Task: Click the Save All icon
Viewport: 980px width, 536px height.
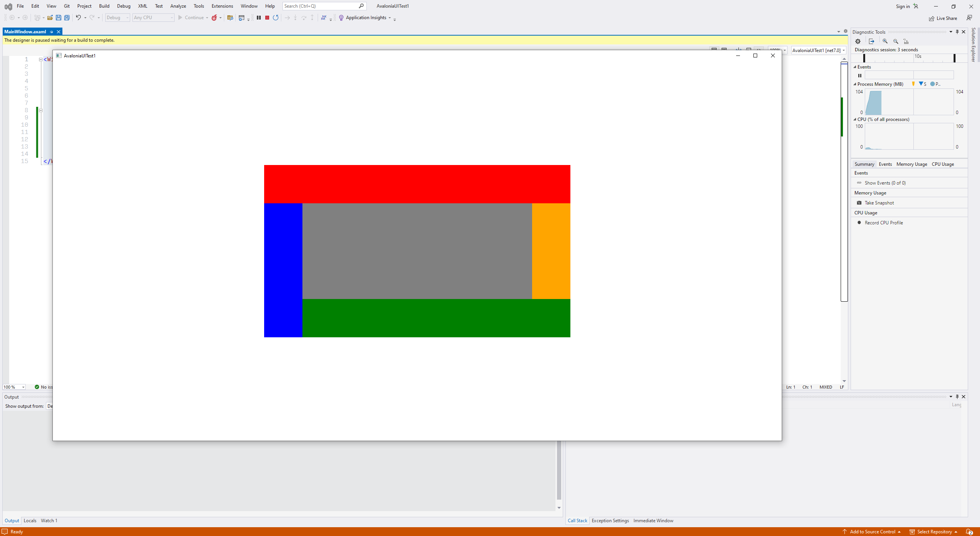Action: [x=67, y=17]
